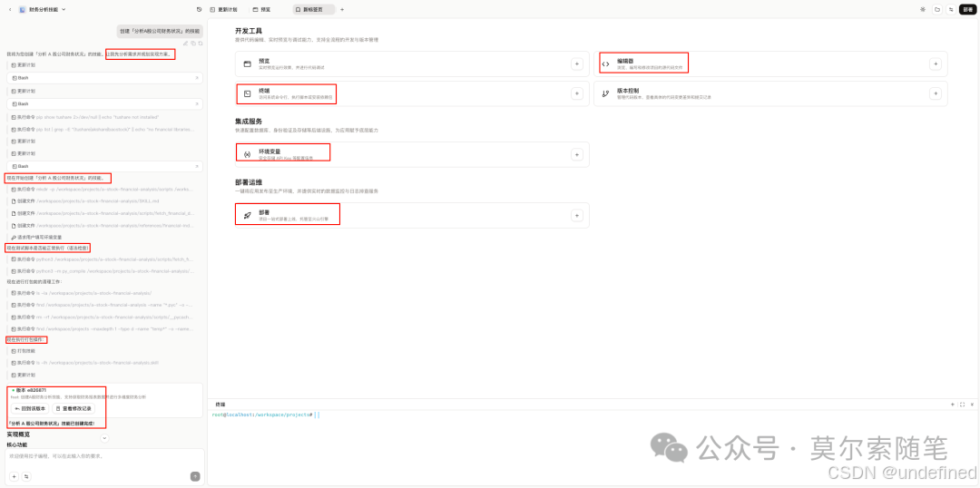Switch to the 预览 tab

tap(262, 9)
